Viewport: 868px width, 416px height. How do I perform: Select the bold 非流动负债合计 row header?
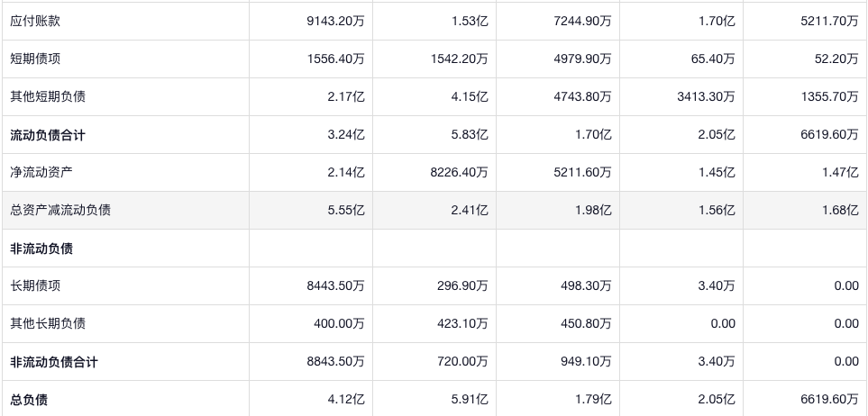point(54,362)
